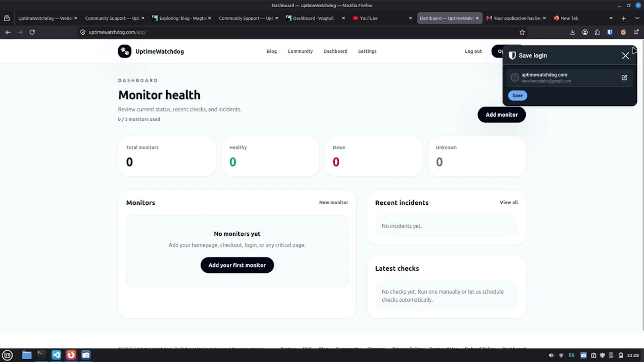Screen dimensions: 644x362
Task: Open the terminal from taskbar
Action: (41, 355)
